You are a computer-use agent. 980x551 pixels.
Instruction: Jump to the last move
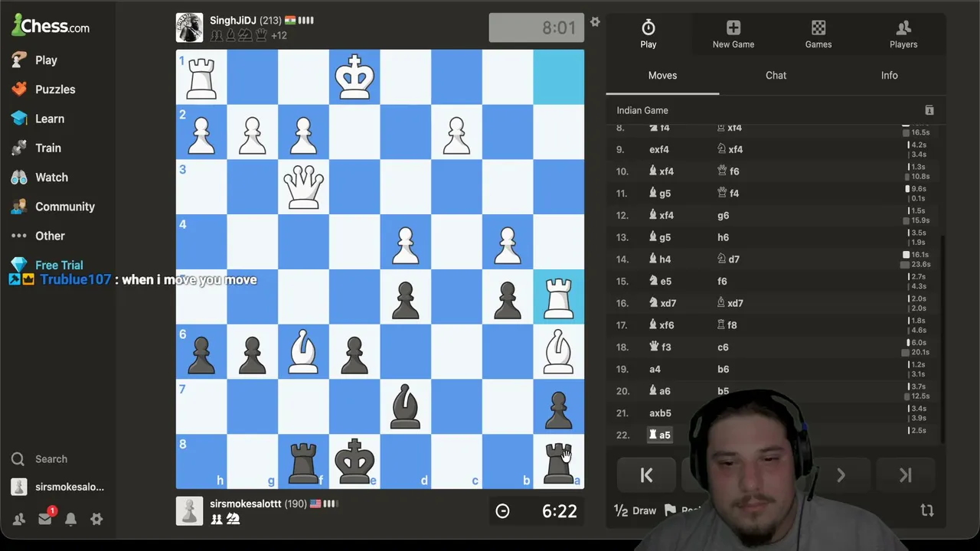tap(905, 475)
